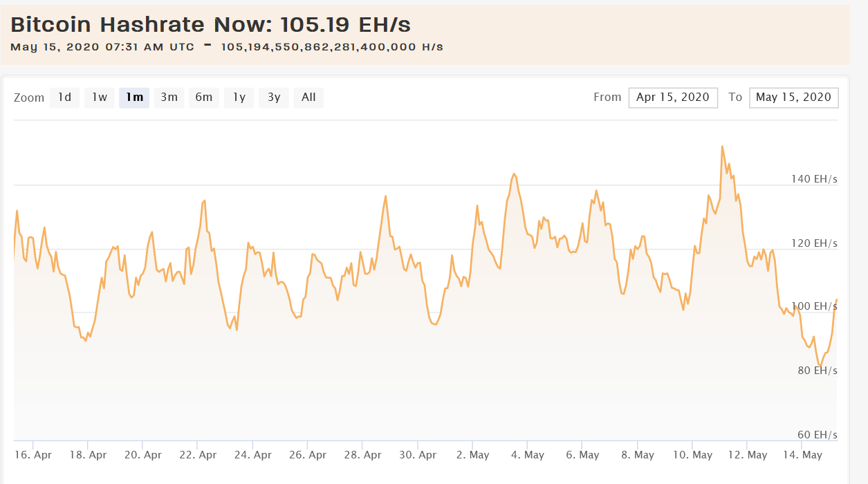
Task: Switch to the 3m zoom range
Action: point(169,97)
